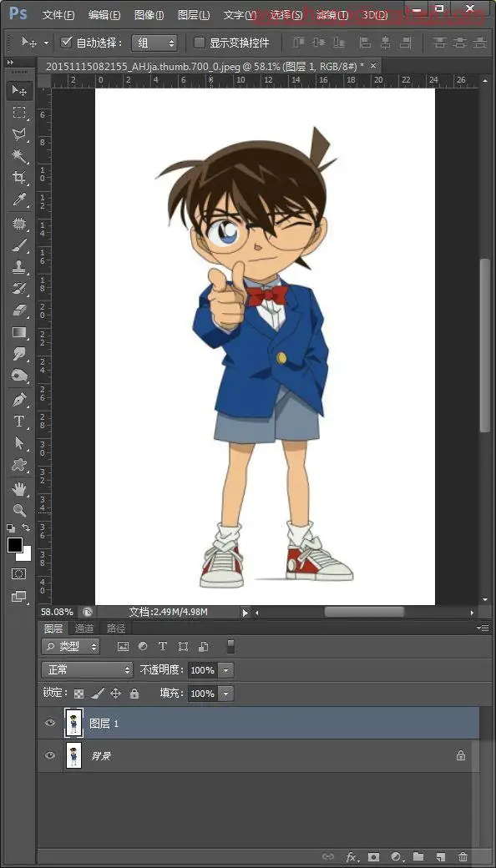Select the Pen tool
The image size is (496, 868).
pyautogui.click(x=19, y=400)
